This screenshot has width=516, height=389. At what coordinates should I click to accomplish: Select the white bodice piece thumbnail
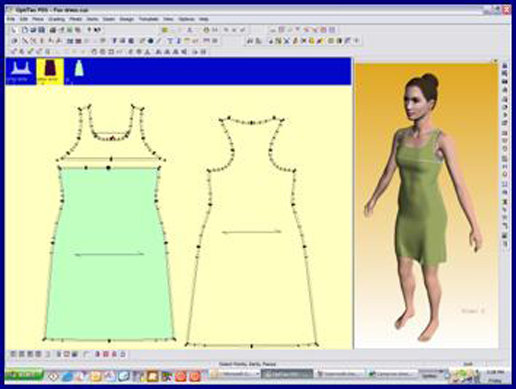click(x=21, y=71)
